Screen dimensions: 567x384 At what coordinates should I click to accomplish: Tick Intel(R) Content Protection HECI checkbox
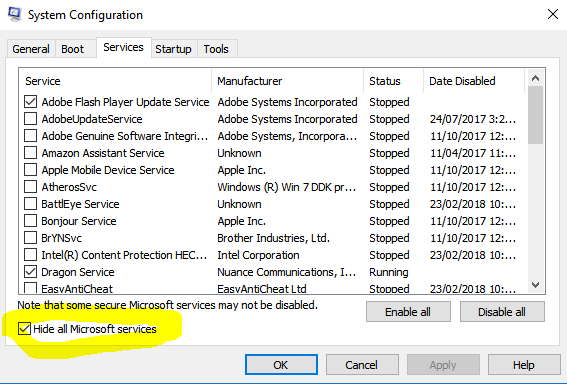click(x=30, y=255)
